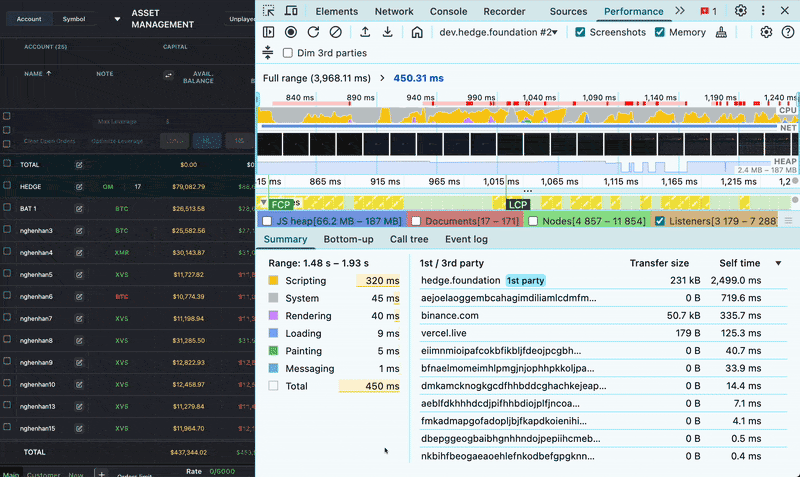Go to the performance home icon
Viewport: 800px width, 477px height.
pos(417,32)
